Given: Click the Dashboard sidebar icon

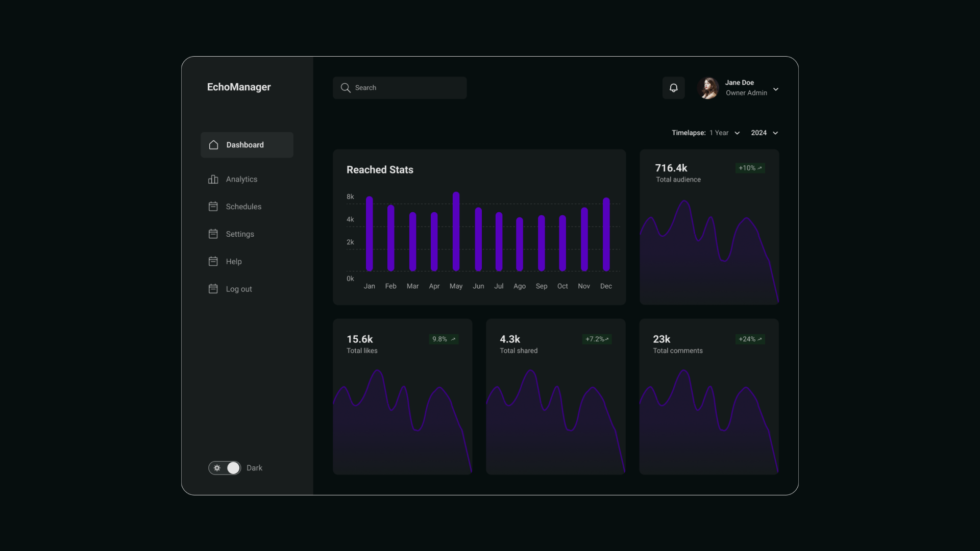Looking at the screenshot, I should 213,145.
